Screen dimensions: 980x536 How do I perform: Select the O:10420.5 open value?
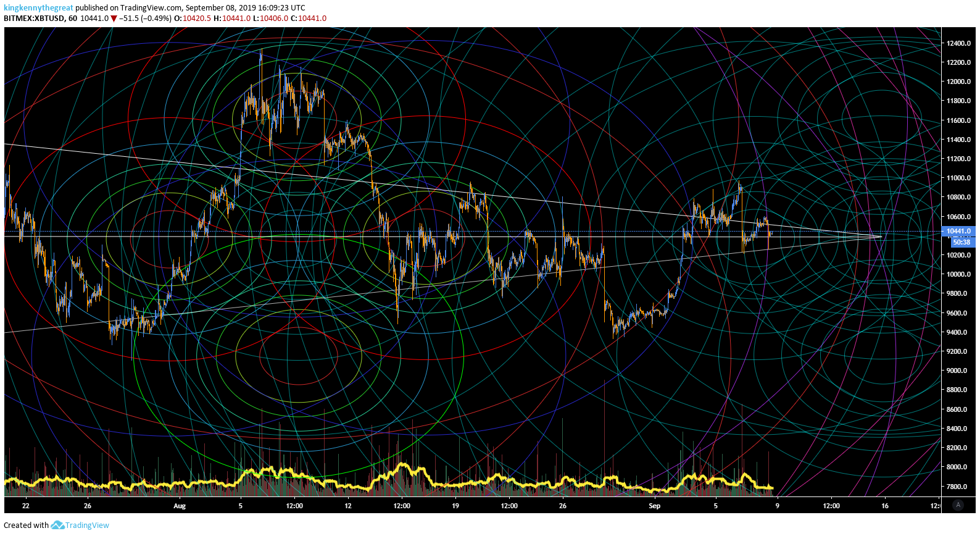click(193, 19)
